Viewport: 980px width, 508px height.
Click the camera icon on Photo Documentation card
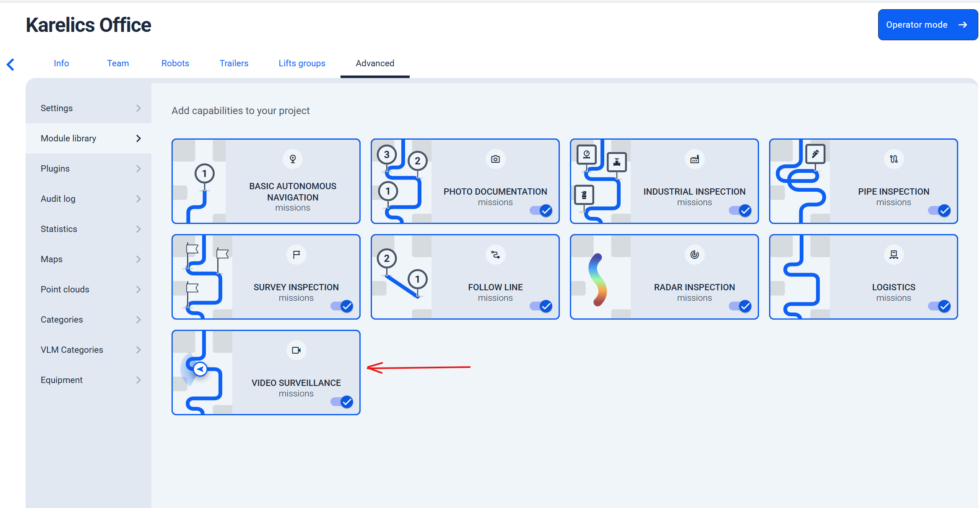click(x=495, y=159)
